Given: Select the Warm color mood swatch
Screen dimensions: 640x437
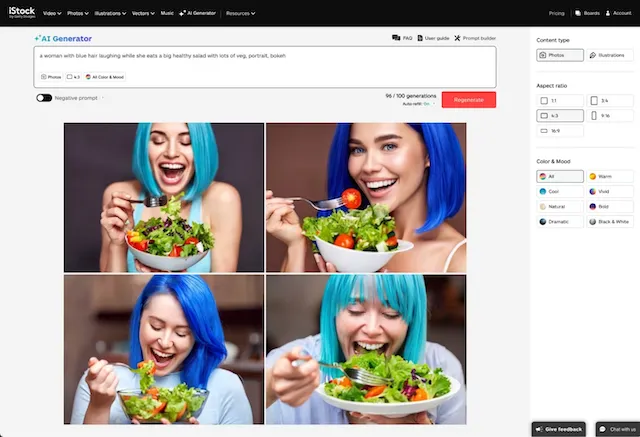Looking at the screenshot, I should click(610, 176).
